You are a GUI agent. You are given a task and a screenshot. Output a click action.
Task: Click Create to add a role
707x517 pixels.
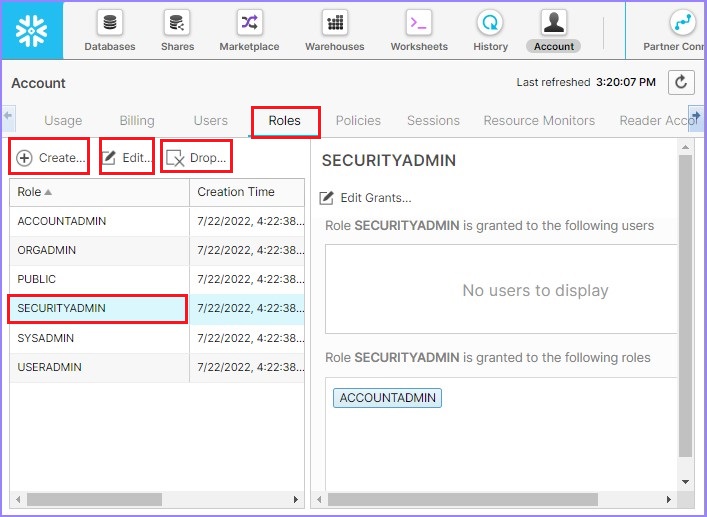[x=50, y=158]
